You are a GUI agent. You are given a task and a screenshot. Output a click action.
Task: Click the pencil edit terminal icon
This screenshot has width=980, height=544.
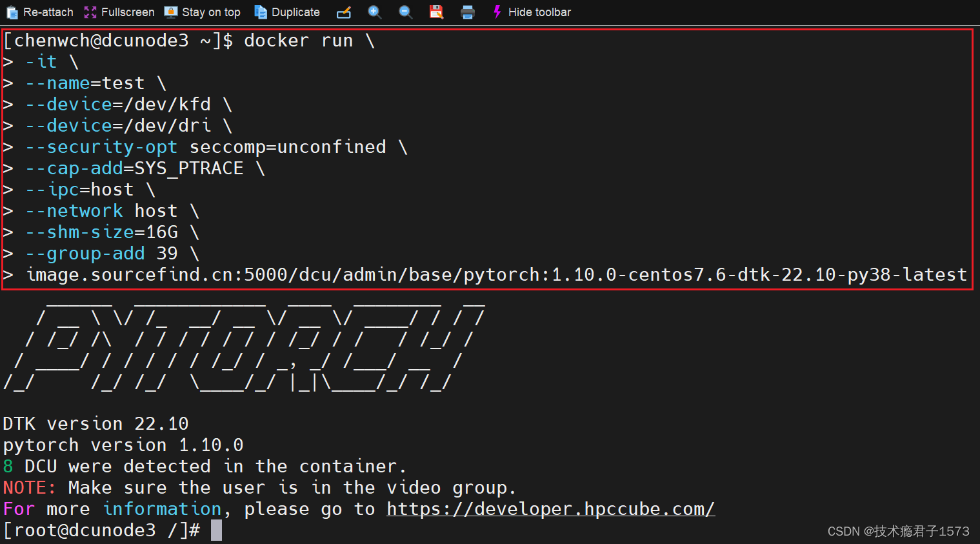tap(344, 12)
